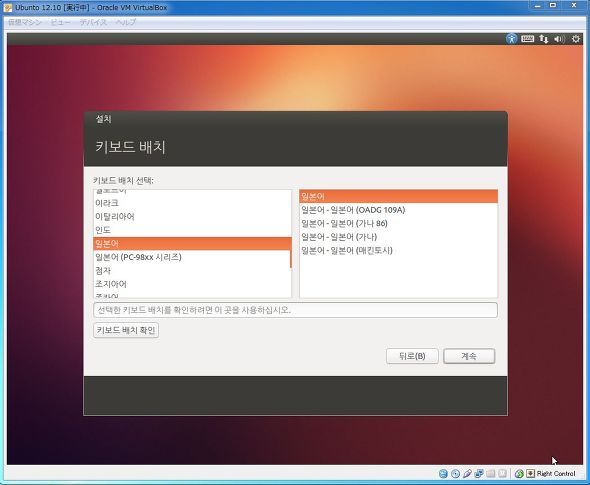Maximize the VirtualBox window
The height and width of the screenshot is (485, 590).
[553, 6]
